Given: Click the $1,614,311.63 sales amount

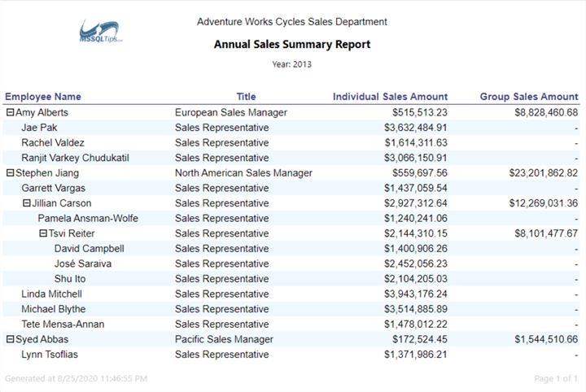Looking at the screenshot, I should tap(416, 142).
